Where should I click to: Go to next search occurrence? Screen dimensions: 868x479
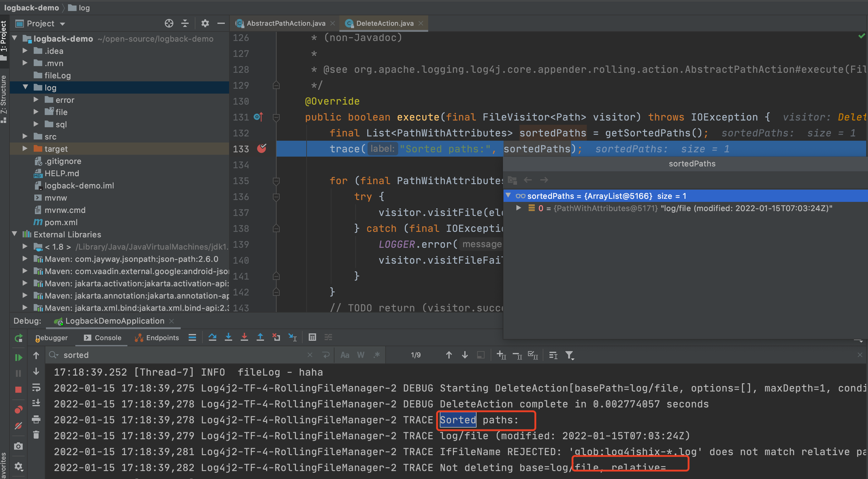click(465, 355)
